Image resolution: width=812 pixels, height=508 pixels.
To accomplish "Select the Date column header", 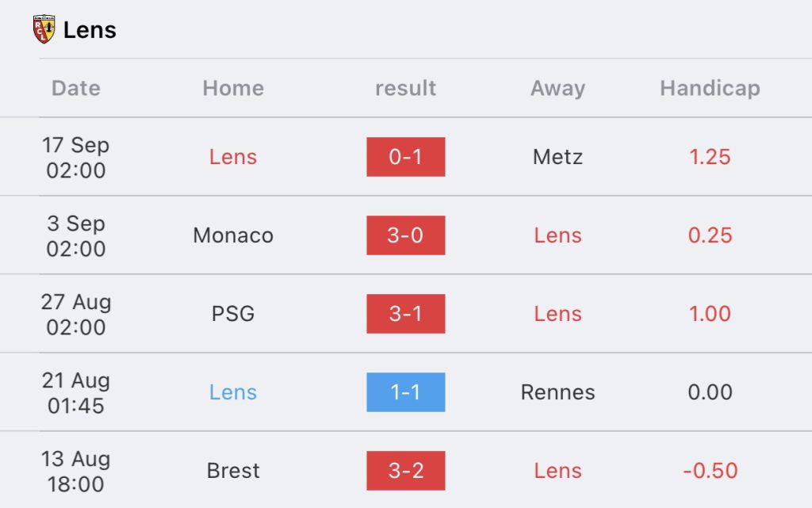I will coord(75,89).
